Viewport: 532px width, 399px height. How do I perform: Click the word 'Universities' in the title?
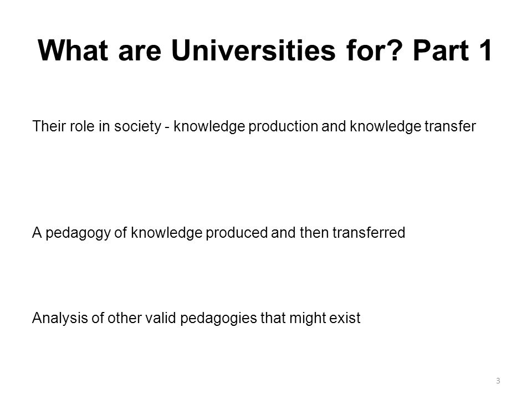253,50
